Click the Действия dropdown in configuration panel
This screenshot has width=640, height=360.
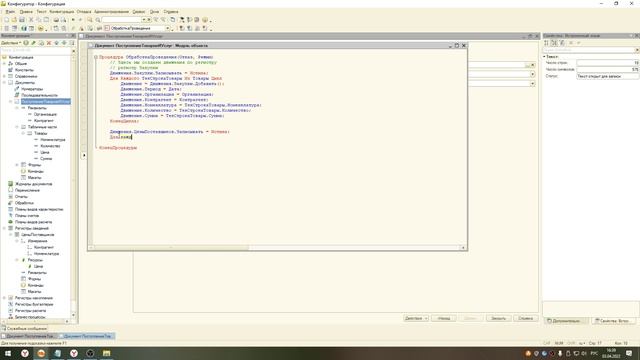pyautogui.click(x=11, y=43)
